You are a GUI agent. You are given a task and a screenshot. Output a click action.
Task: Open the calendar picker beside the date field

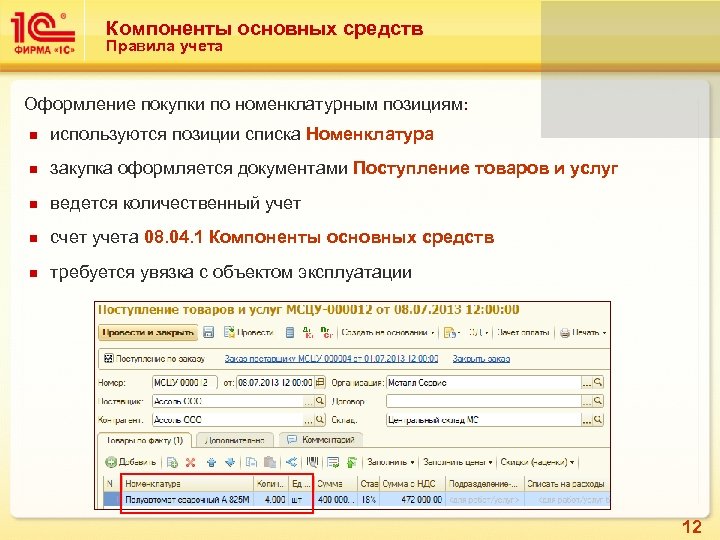321,382
